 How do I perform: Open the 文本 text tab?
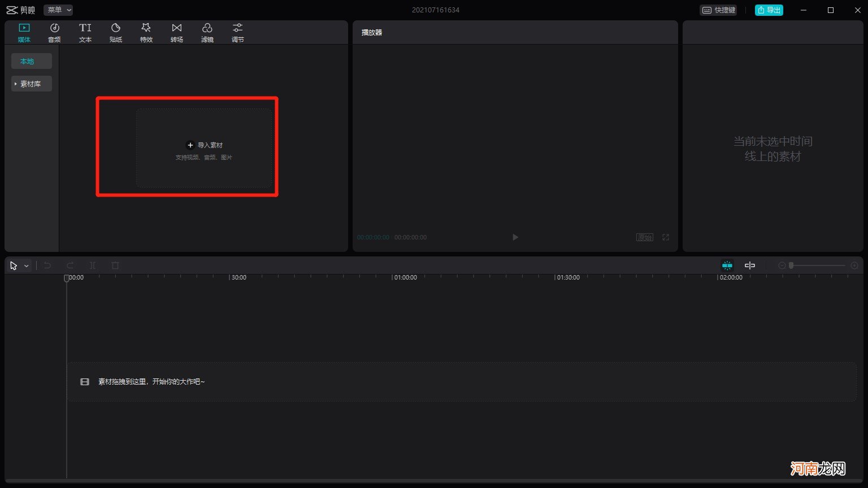[85, 33]
